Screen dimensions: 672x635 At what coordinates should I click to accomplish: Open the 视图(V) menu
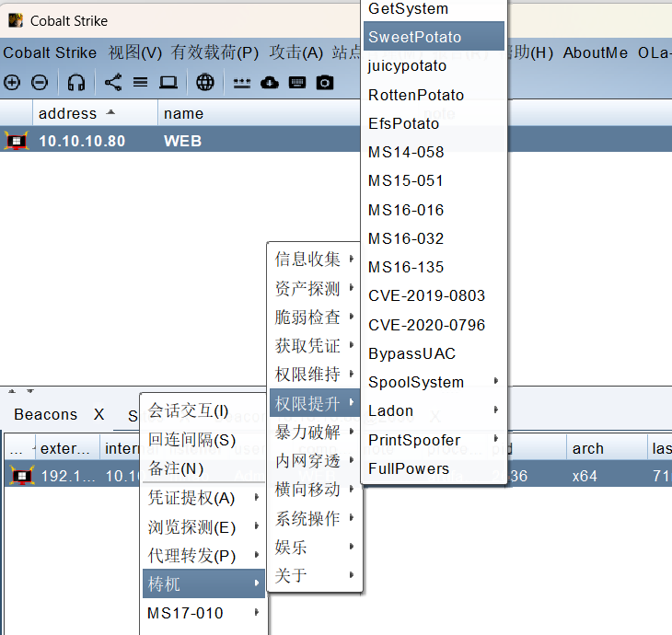pyautogui.click(x=135, y=52)
